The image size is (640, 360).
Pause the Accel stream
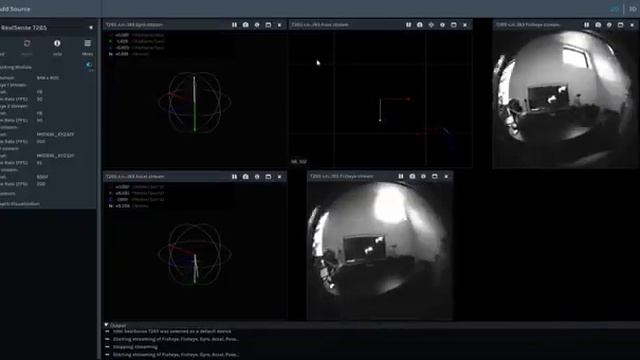coord(234,177)
